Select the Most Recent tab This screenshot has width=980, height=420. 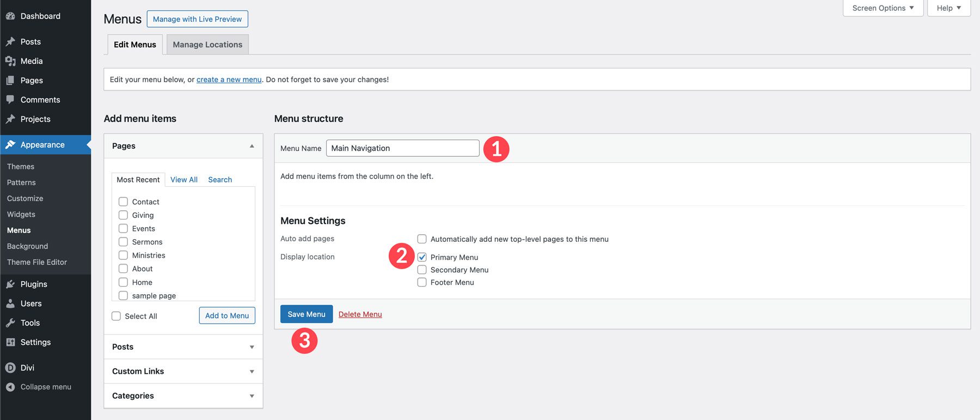click(x=138, y=180)
